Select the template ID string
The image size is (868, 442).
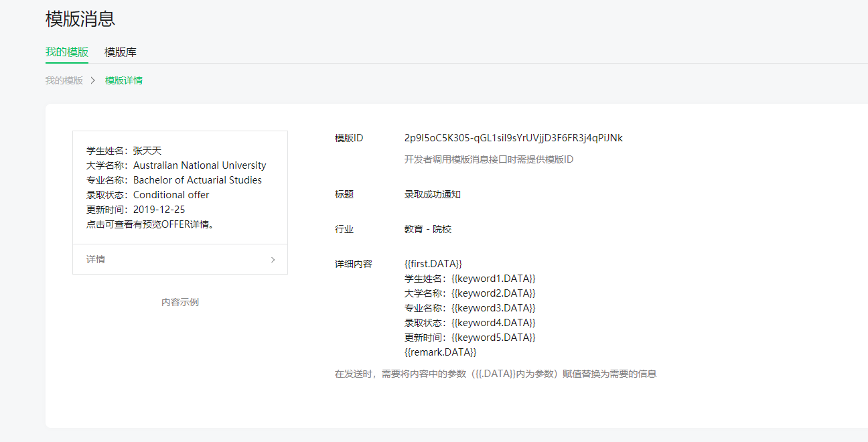pos(513,138)
